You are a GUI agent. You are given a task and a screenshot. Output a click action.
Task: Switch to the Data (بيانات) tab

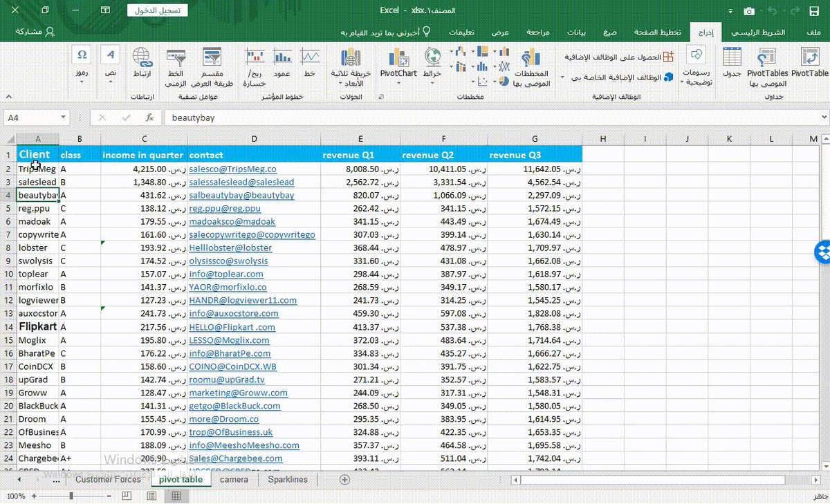[576, 32]
